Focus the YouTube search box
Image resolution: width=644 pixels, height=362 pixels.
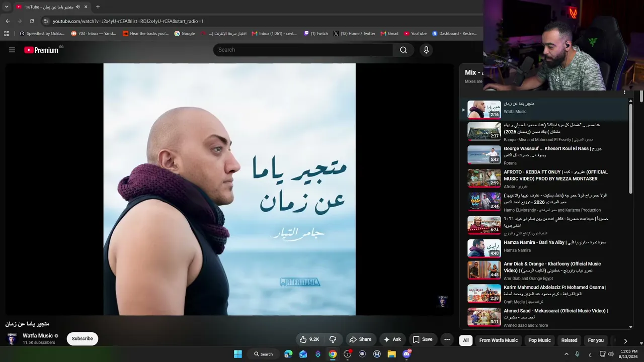click(x=303, y=50)
